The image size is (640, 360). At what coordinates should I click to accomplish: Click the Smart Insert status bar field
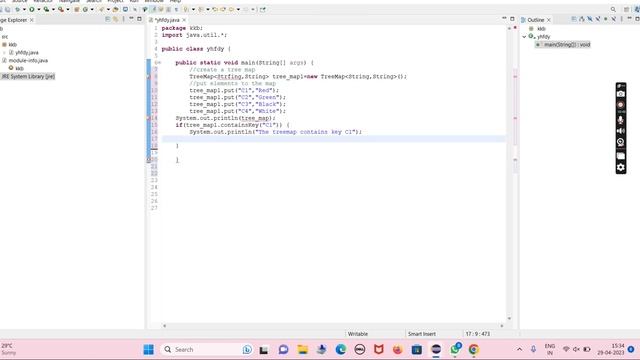tap(422, 334)
